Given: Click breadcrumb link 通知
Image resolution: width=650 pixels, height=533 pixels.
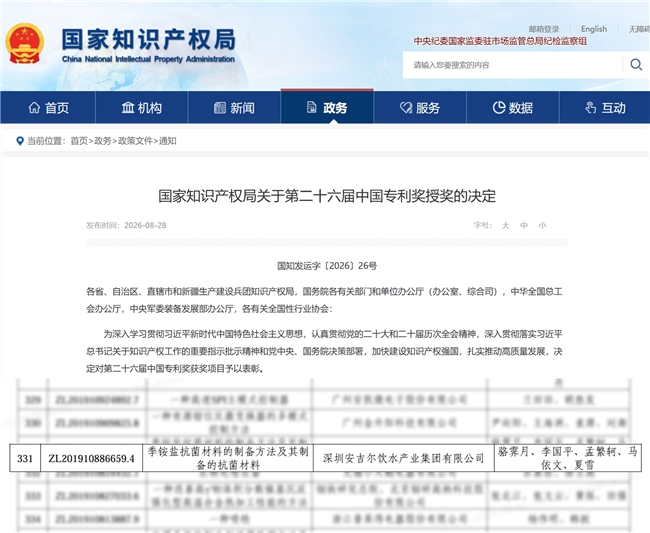Looking at the screenshot, I should pyautogui.click(x=167, y=141).
